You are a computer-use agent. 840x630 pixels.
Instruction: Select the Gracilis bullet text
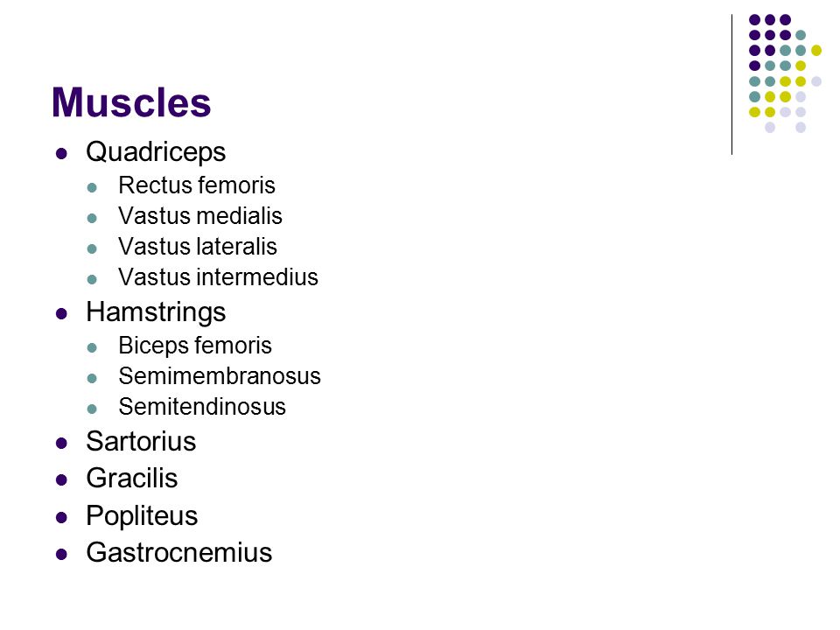132,478
